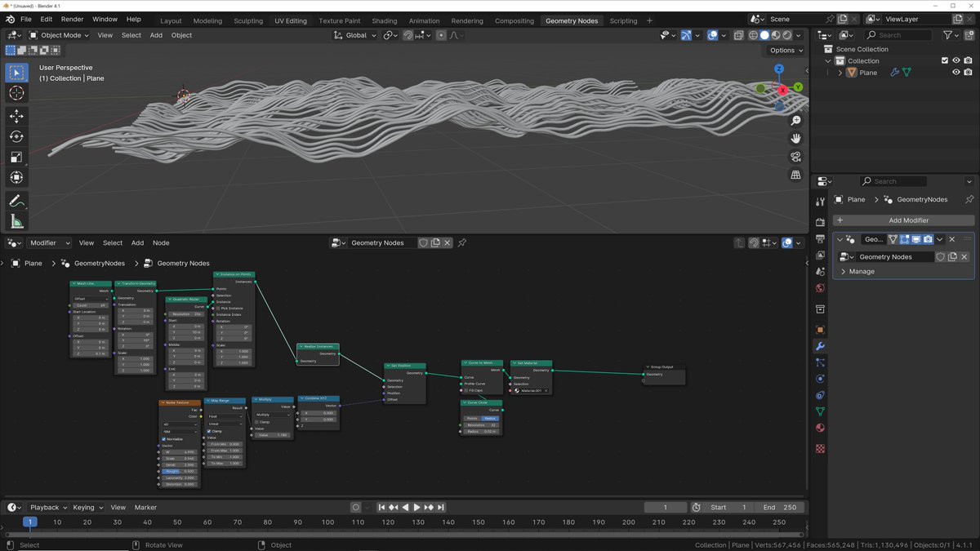This screenshot has height=551, width=980.
Task: Toggle modifier realtime viewport display icon
Action: [915, 239]
